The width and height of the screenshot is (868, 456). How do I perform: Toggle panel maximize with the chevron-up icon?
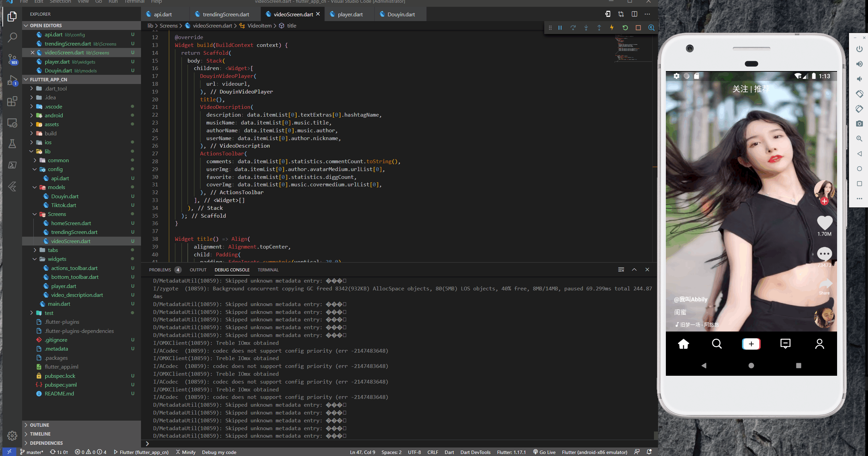coord(634,270)
